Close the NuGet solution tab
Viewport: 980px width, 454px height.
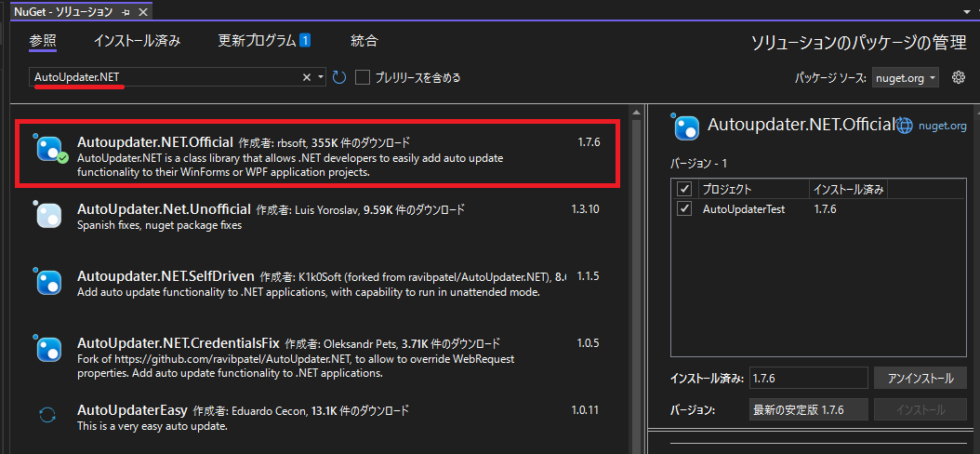coord(142,12)
